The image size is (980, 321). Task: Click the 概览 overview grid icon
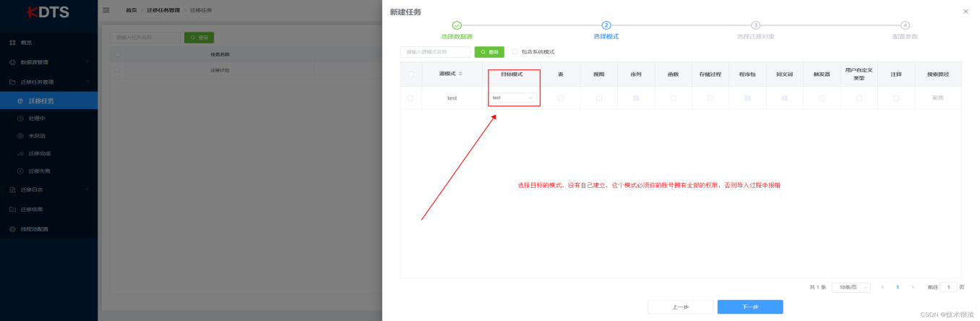(12, 43)
